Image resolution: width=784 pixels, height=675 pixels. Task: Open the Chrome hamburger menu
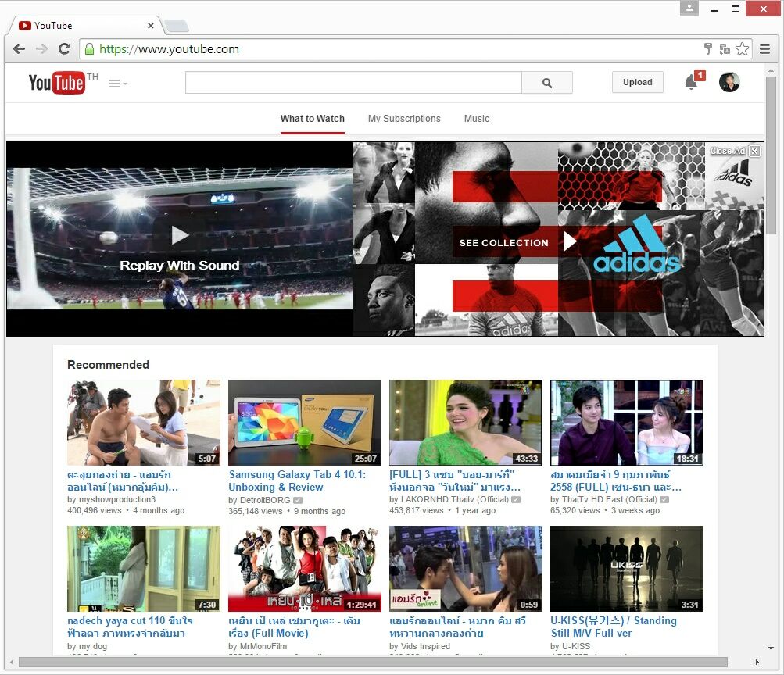(764, 49)
